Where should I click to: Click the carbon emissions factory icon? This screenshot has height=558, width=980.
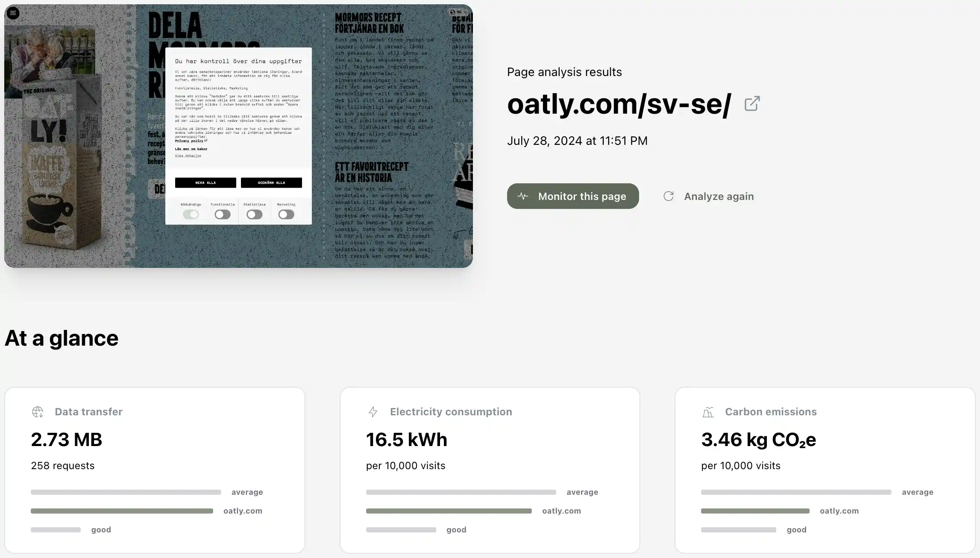coord(708,411)
